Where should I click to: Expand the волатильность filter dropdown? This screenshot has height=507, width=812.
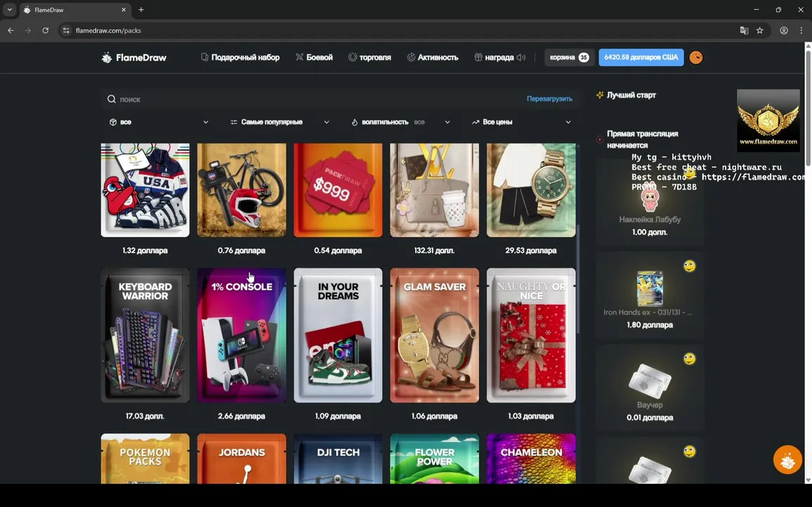tap(400, 123)
